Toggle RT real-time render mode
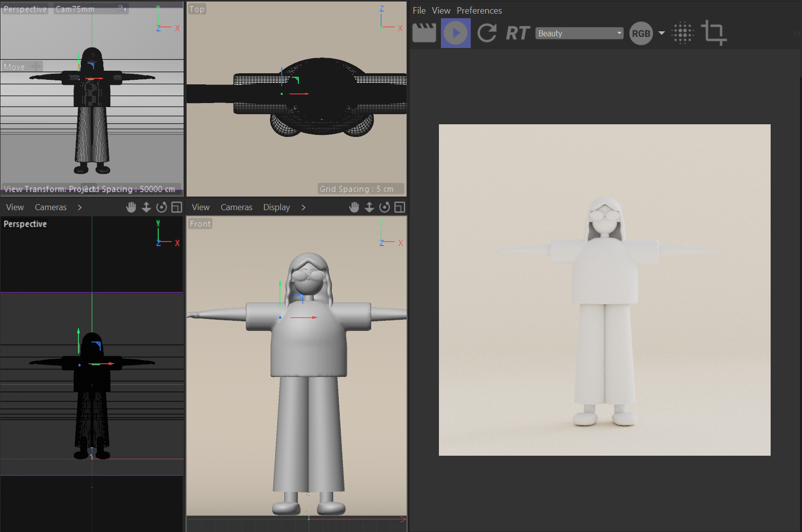This screenshot has height=532, width=802. (517, 33)
